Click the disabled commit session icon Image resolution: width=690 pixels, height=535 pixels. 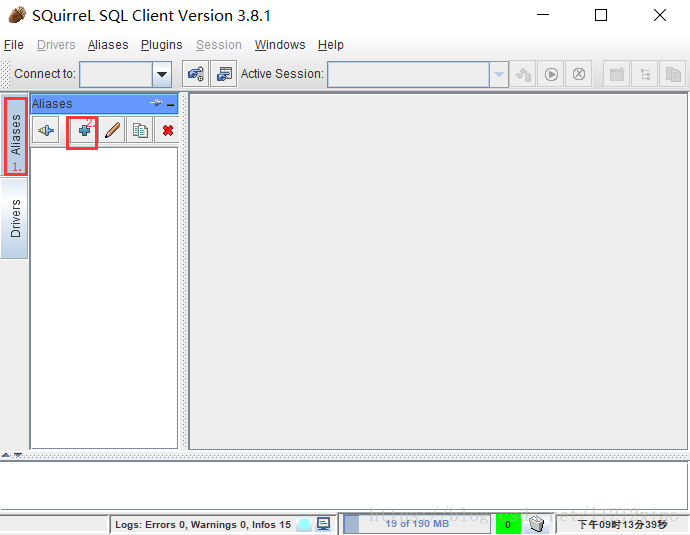(523, 74)
